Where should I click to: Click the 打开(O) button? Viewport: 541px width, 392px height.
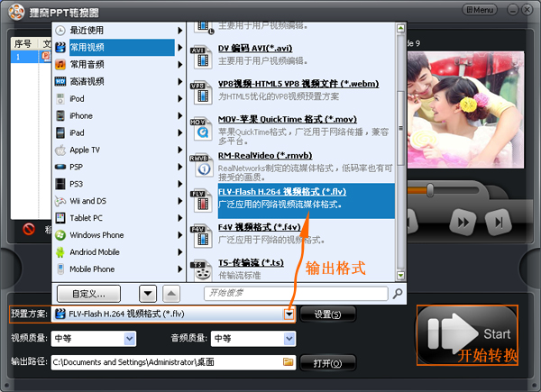coord(327,363)
